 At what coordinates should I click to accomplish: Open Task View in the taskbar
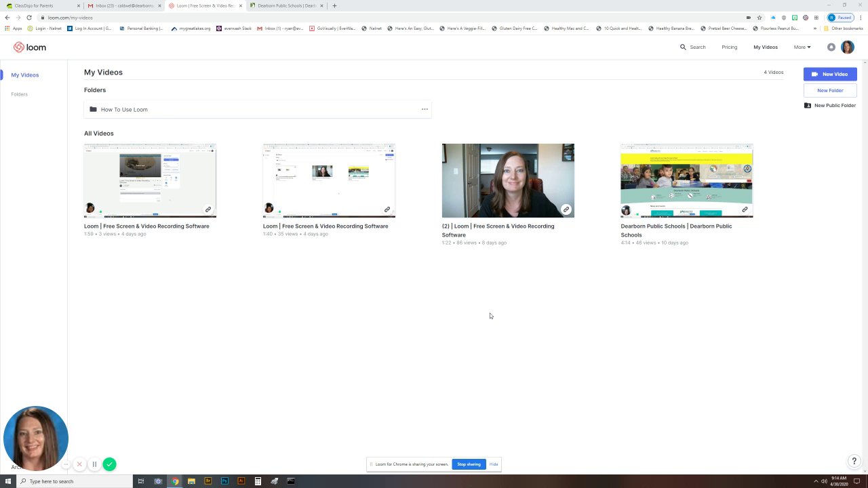coord(141,481)
